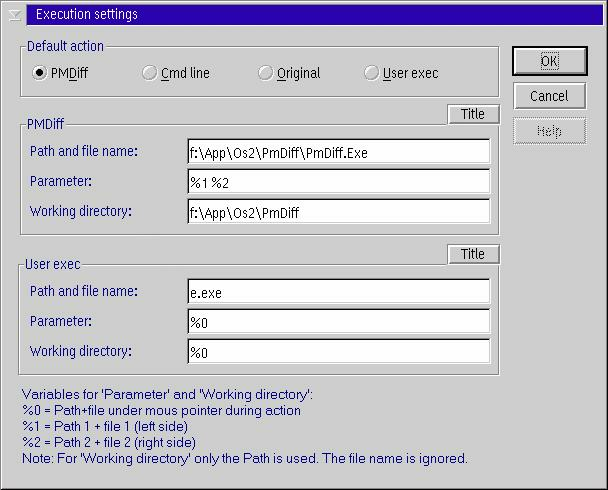Viewport: 608px width, 490px height.
Task: Click the greyed-out Help button
Action: click(x=549, y=131)
